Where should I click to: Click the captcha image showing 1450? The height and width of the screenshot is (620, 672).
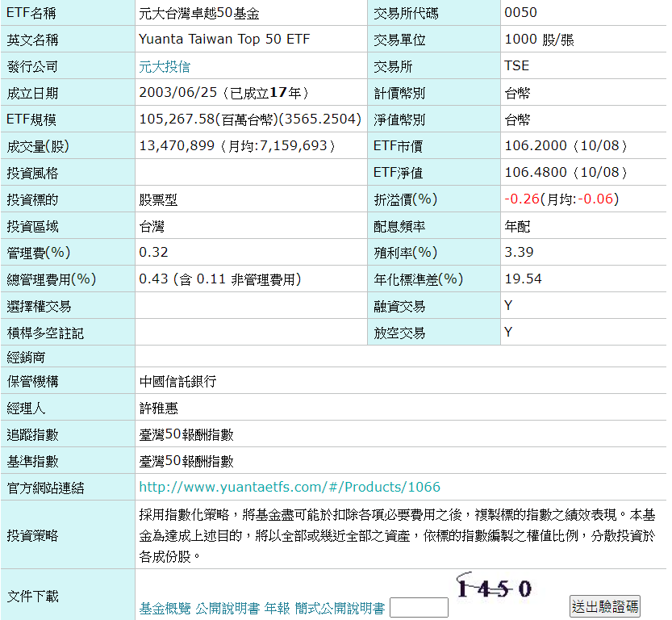[x=495, y=587]
